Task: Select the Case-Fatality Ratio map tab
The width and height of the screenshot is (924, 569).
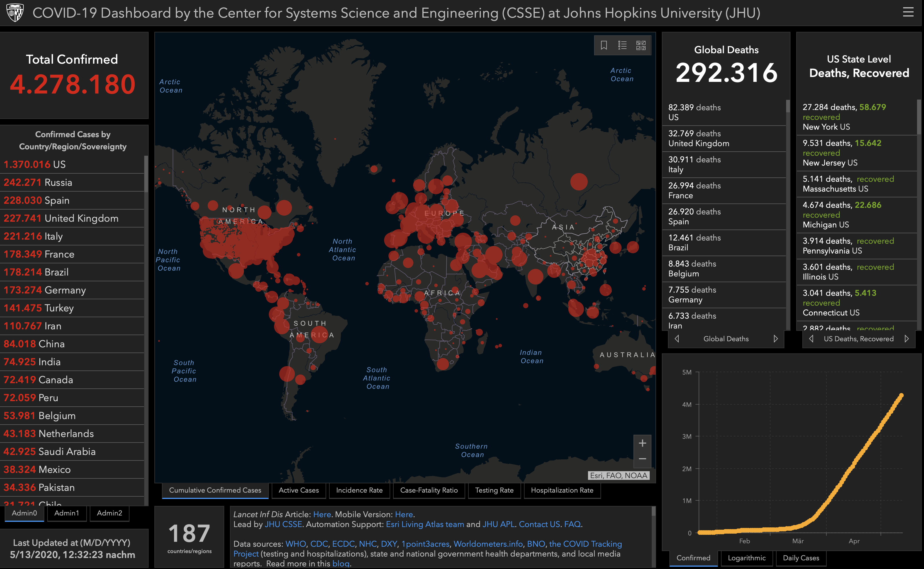Action: point(429,490)
